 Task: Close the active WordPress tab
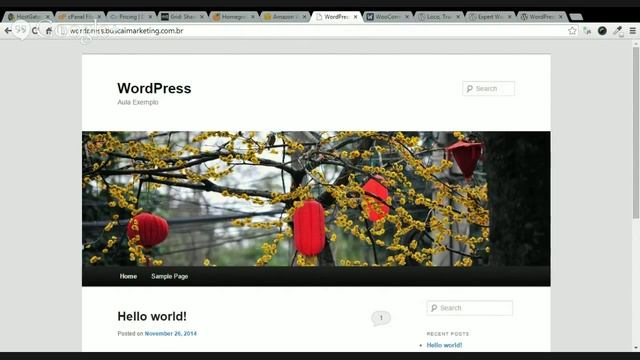click(x=356, y=17)
